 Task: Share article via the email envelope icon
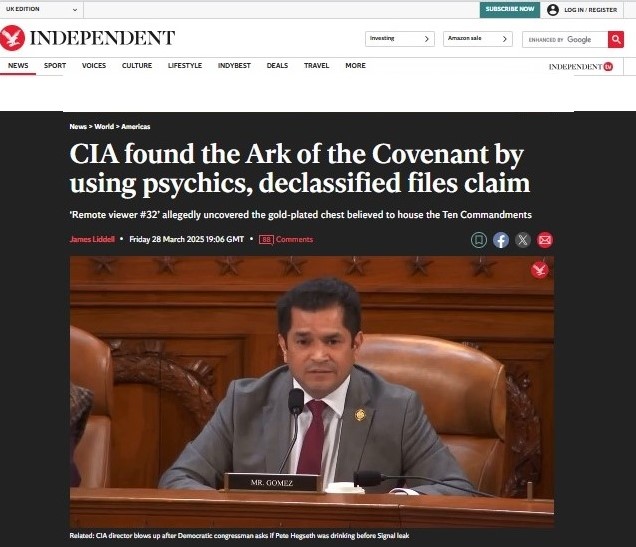545,240
